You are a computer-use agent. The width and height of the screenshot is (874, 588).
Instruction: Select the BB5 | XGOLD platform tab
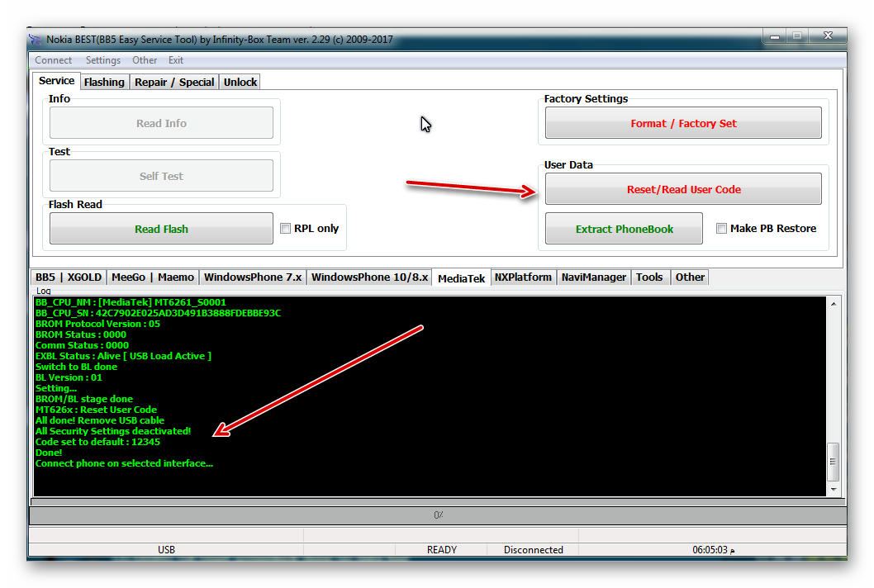click(x=69, y=277)
